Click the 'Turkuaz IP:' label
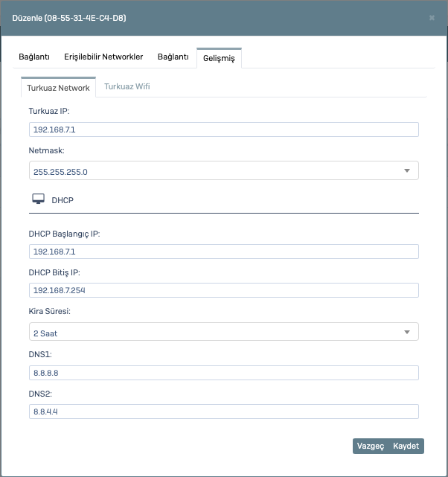Image resolution: width=448 pixels, height=477 pixels. (49, 111)
